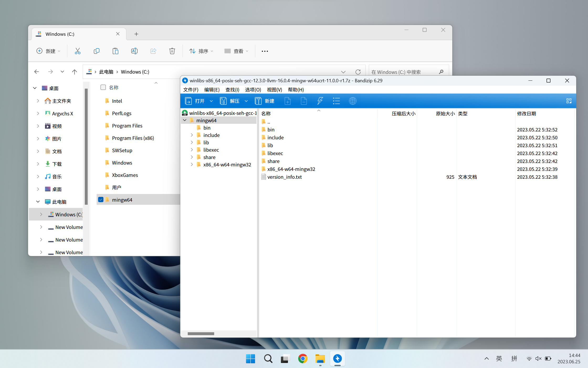Click the Bandizip Open (打开) archive icon

coord(188,101)
